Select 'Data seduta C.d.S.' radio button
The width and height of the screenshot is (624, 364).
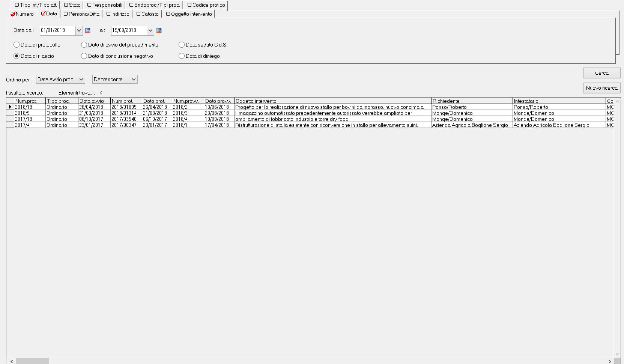point(182,45)
